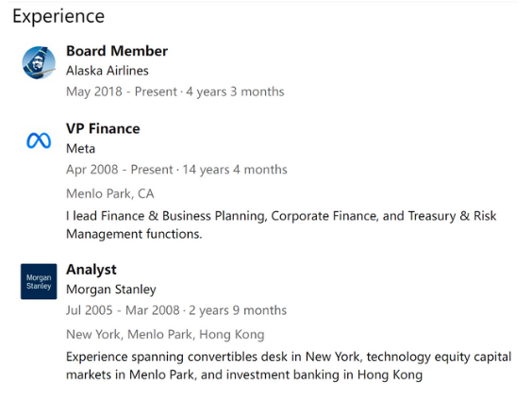Click the 4 years 3 months duration
Screen dimensions: 532x398
(x=235, y=91)
